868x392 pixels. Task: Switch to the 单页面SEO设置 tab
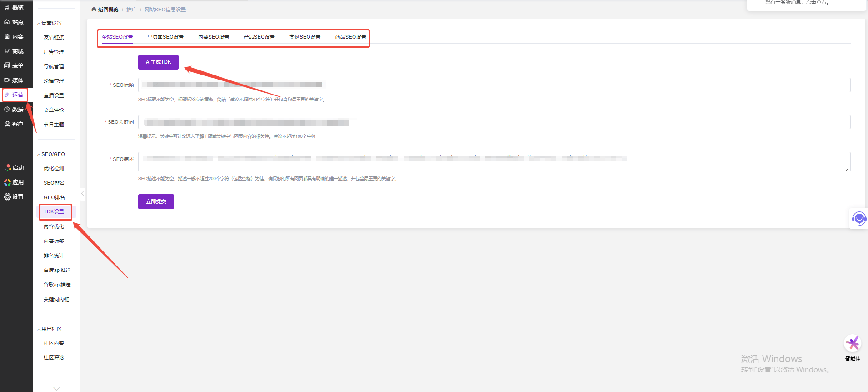pyautogui.click(x=165, y=37)
